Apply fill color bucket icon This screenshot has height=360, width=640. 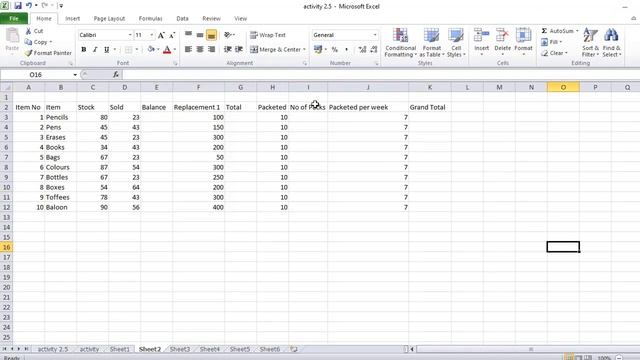click(x=151, y=49)
